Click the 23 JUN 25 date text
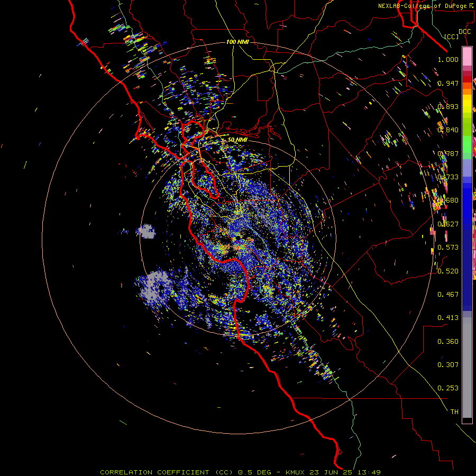This screenshot has height=476, width=476. point(331,472)
